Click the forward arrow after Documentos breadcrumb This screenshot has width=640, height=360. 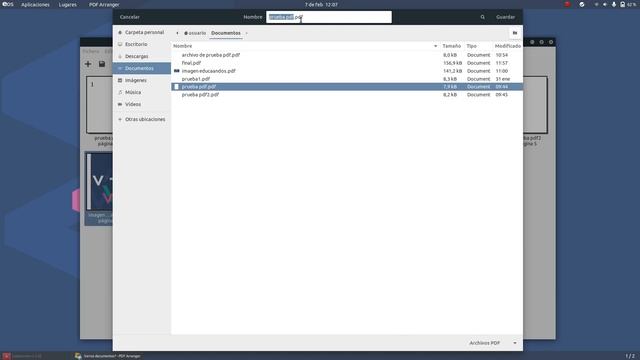pyautogui.click(x=247, y=33)
